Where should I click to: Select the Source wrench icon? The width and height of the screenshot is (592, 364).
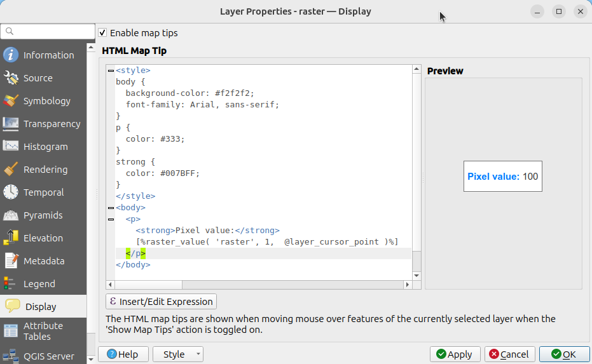pos(11,78)
